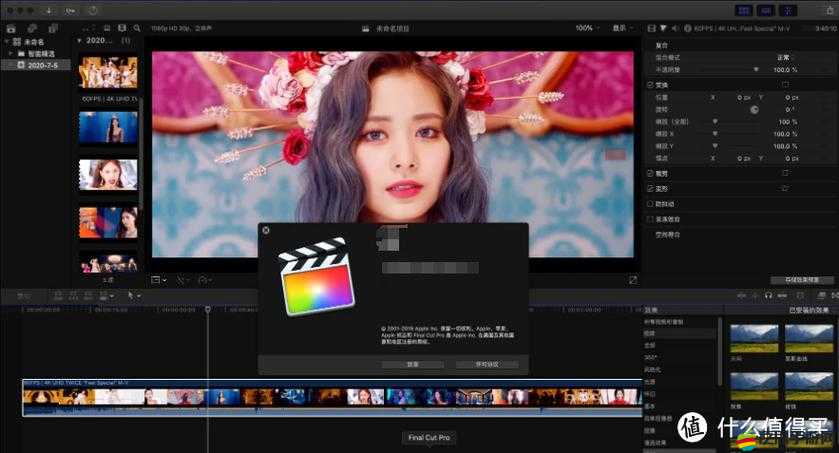This screenshot has width=839, height=453.
Task: Open the Libraries sidebar icon
Action: [x=11, y=28]
